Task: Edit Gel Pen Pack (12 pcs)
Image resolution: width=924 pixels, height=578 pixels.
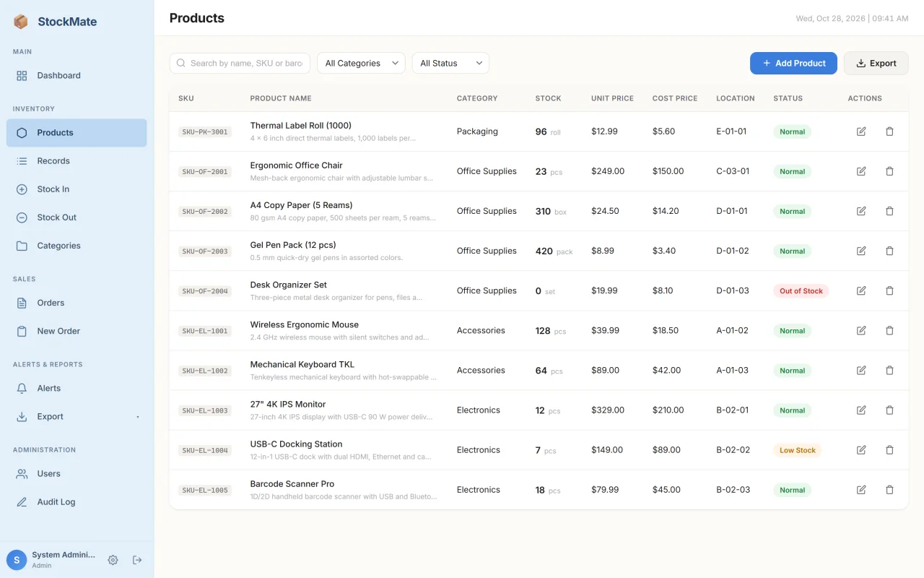Action: pyautogui.click(x=861, y=251)
